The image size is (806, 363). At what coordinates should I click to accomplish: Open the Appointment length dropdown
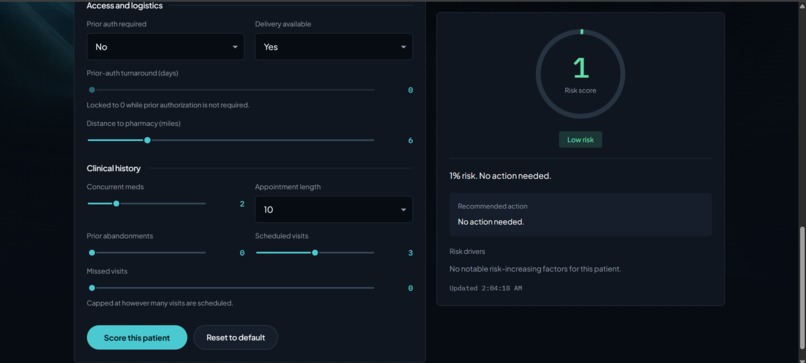point(334,210)
